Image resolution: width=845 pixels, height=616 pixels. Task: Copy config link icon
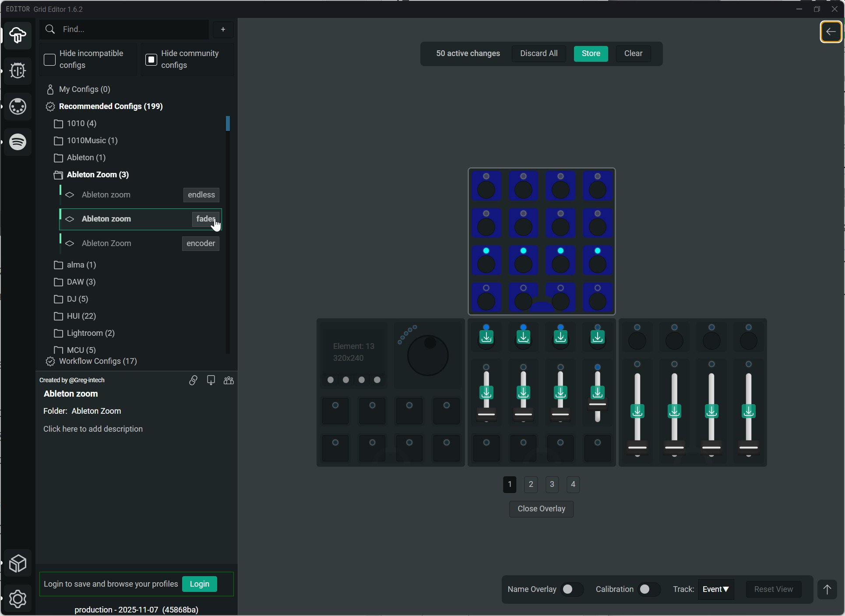193,380
